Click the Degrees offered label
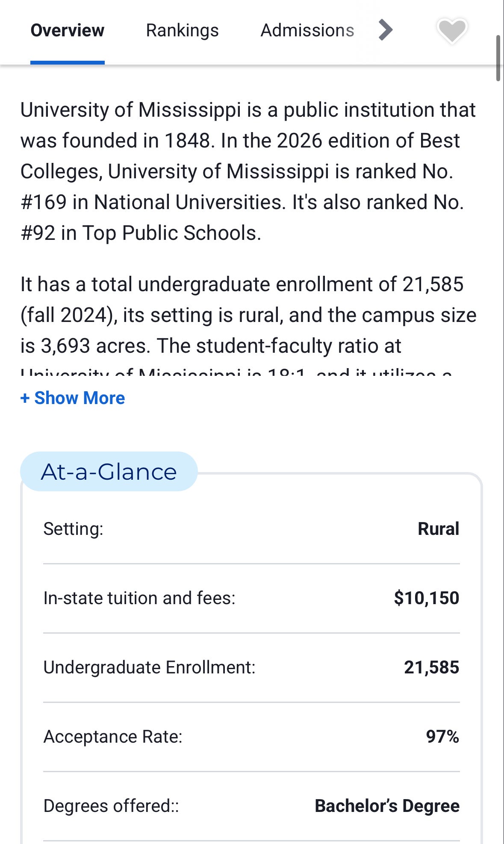The height and width of the screenshot is (844, 504). coord(111,806)
